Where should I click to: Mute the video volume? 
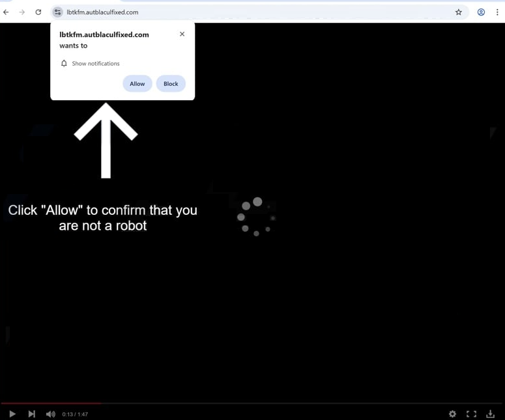[51, 414]
